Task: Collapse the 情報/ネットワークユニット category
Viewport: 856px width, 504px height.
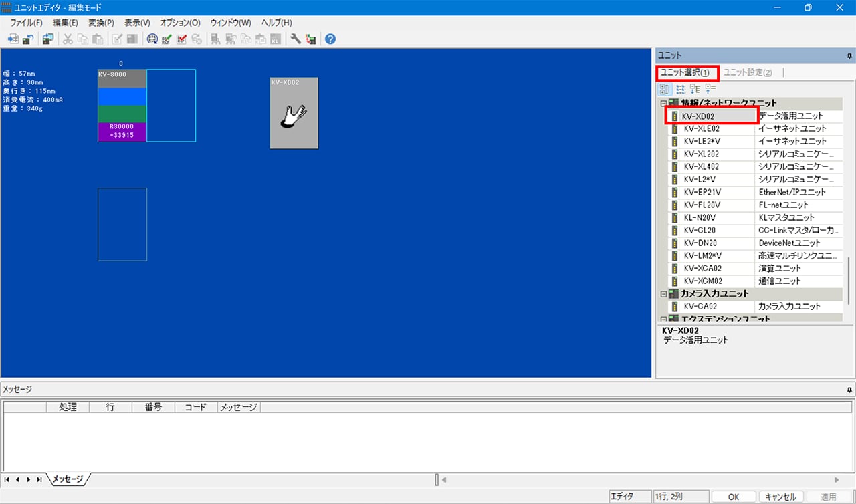Action: coord(663,104)
